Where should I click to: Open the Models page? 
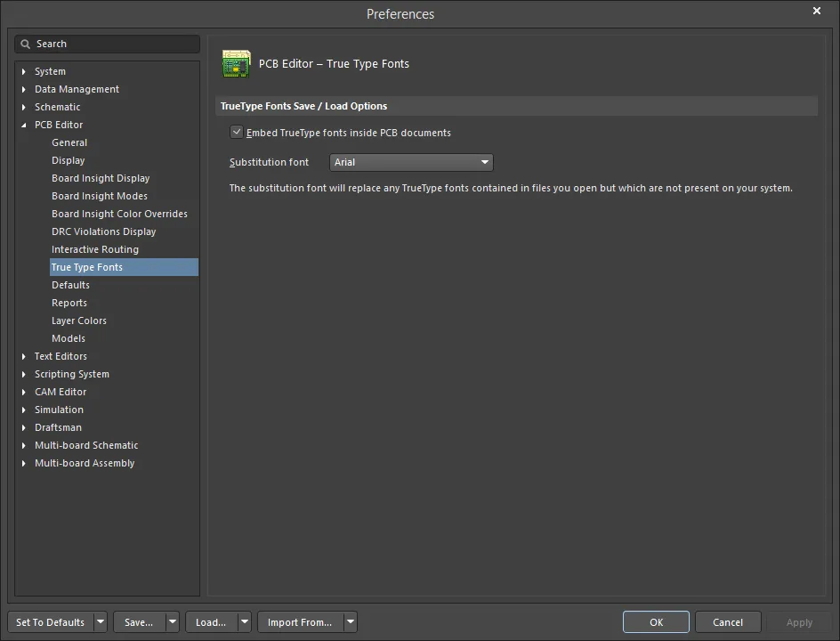(x=68, y=338)
